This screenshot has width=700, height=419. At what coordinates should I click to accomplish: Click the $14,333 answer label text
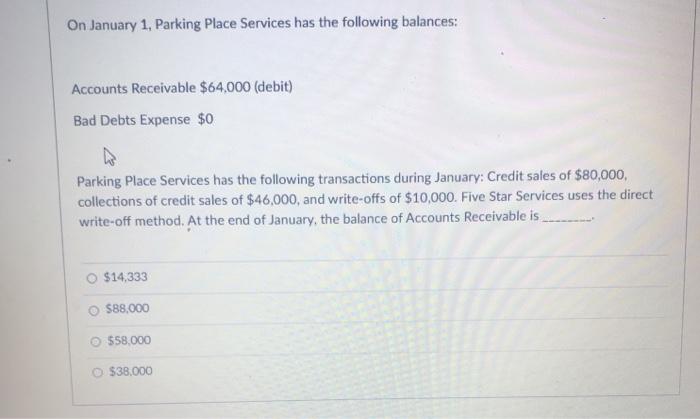125,277
